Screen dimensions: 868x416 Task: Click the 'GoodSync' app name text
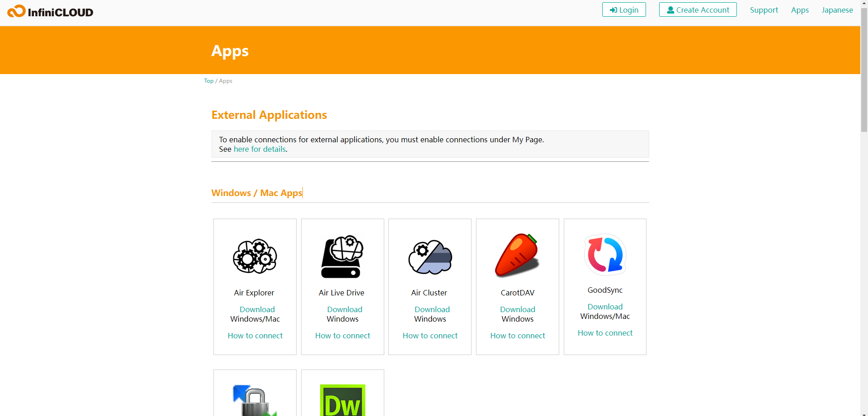(605, 290)
